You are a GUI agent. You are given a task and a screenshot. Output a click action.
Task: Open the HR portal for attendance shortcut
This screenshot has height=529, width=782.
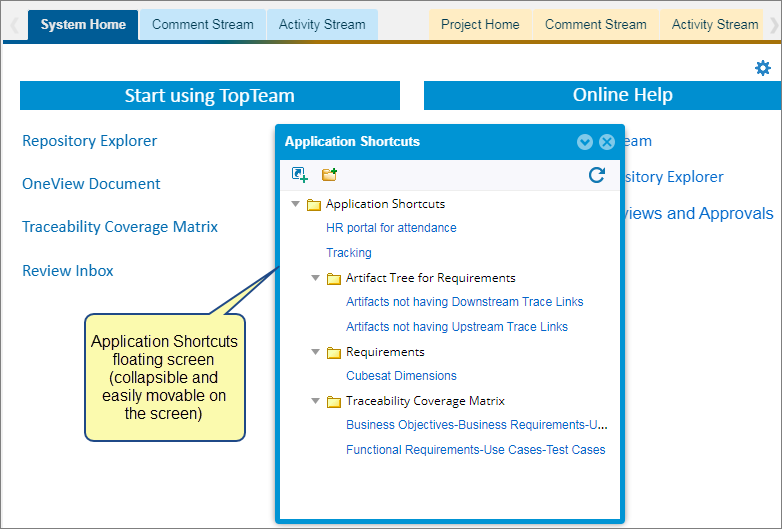[391, 228]
